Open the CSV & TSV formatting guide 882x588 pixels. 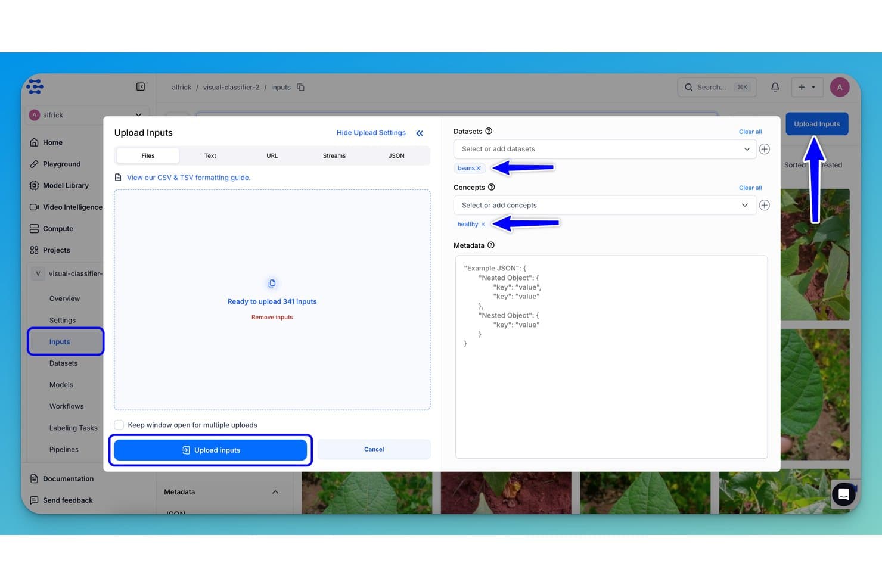[188, 178]
